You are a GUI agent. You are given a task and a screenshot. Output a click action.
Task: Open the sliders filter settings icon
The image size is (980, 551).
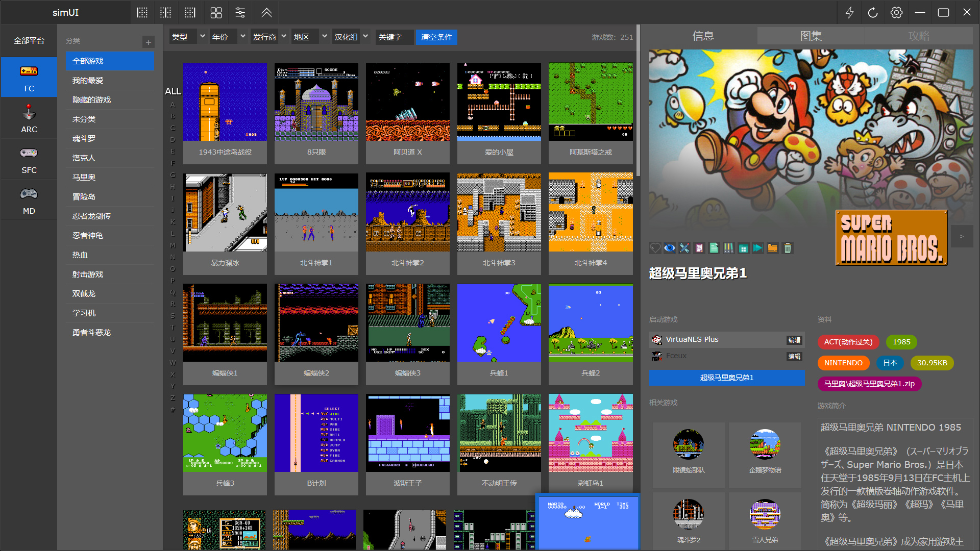click(x=240, y=13)
